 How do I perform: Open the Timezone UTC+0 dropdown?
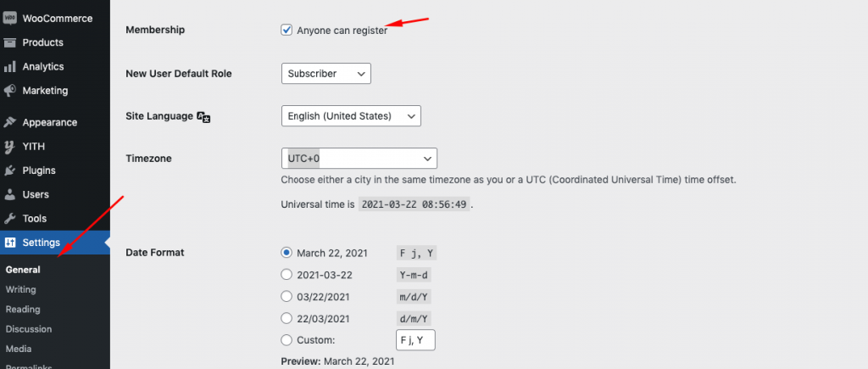tap(359, 159)
